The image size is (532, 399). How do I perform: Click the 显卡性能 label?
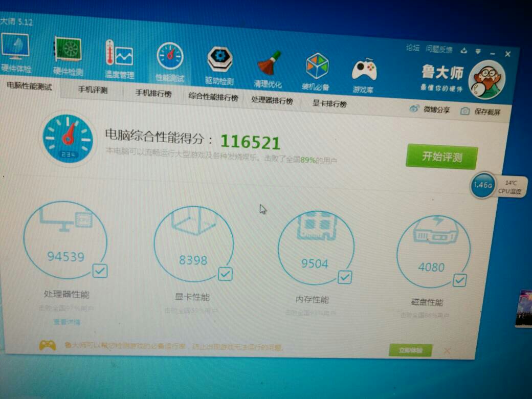point(192,297)
